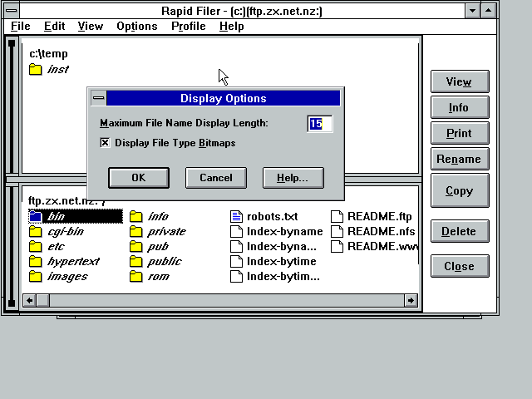Click the Index-bytime file name
Viewport: 532px width, 399px height.
[x=281, y=261]
